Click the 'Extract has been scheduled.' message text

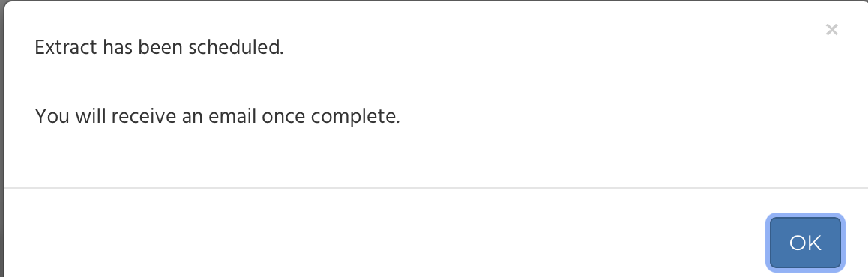pos(159,48)
